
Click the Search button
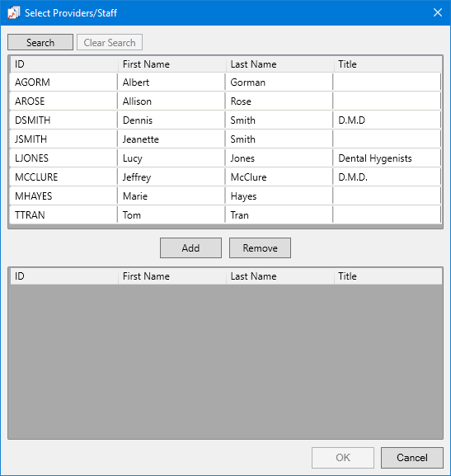pyautogui.click(x=40, y=42)
